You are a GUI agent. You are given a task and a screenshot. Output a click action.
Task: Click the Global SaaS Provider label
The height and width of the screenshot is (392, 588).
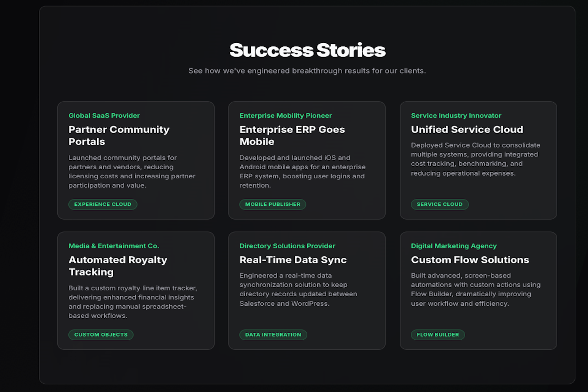click(104, 116)
